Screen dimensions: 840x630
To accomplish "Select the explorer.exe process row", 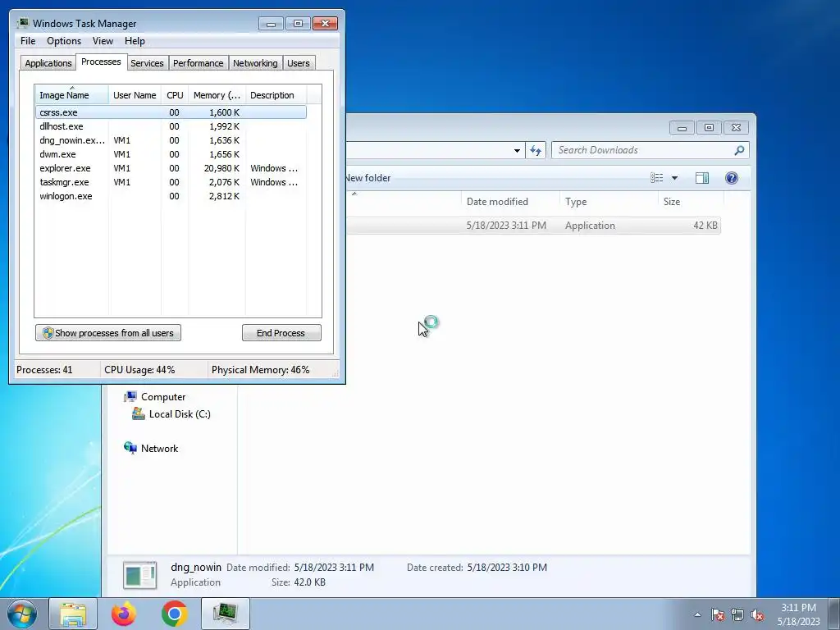I will [171, 168].
